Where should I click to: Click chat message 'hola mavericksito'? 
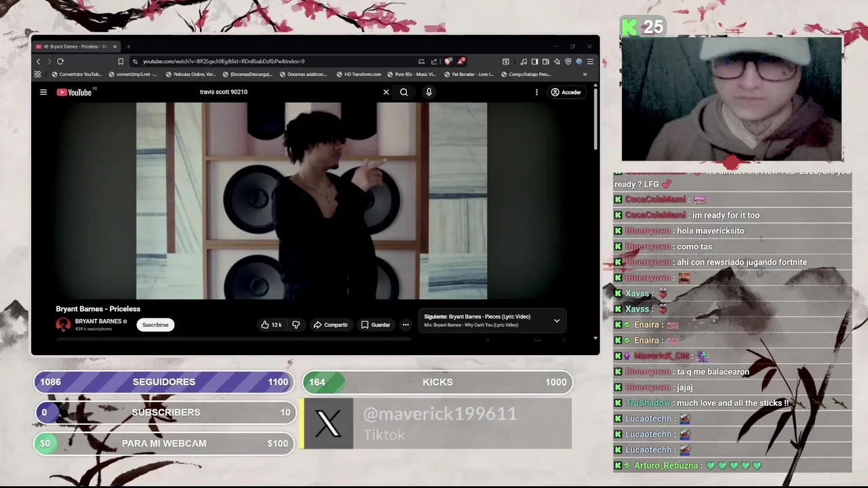711,231
